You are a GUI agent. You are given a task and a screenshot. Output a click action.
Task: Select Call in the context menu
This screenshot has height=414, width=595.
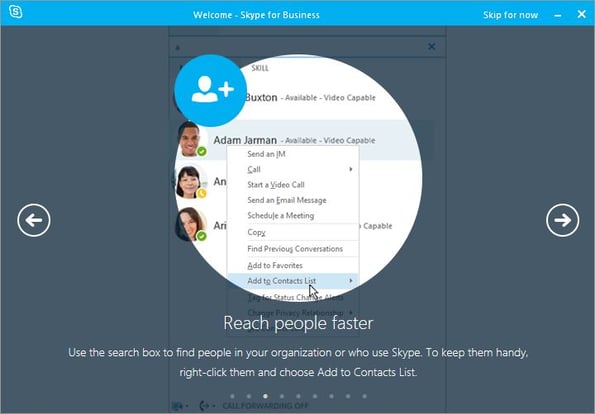tap(293, 169)
